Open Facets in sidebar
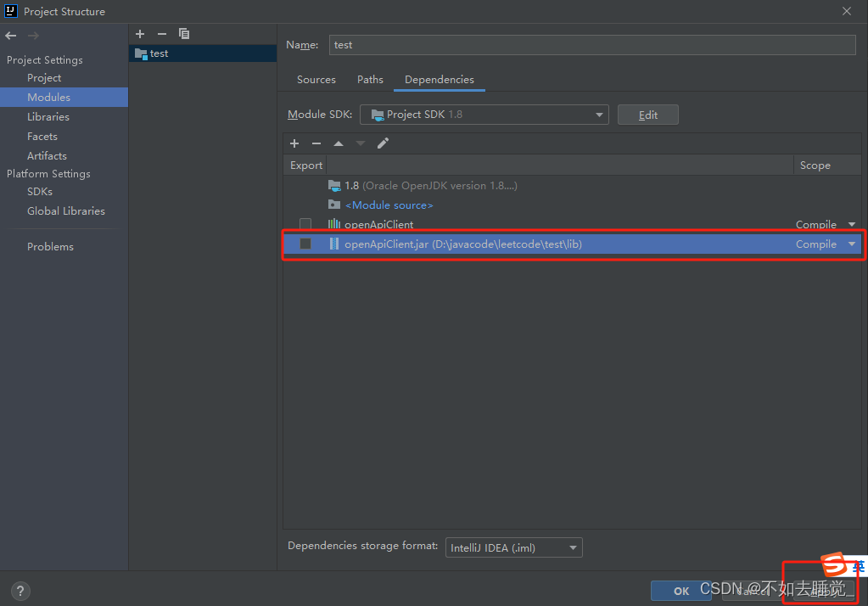This screenshot has width=868, height=606. [42, 137]
